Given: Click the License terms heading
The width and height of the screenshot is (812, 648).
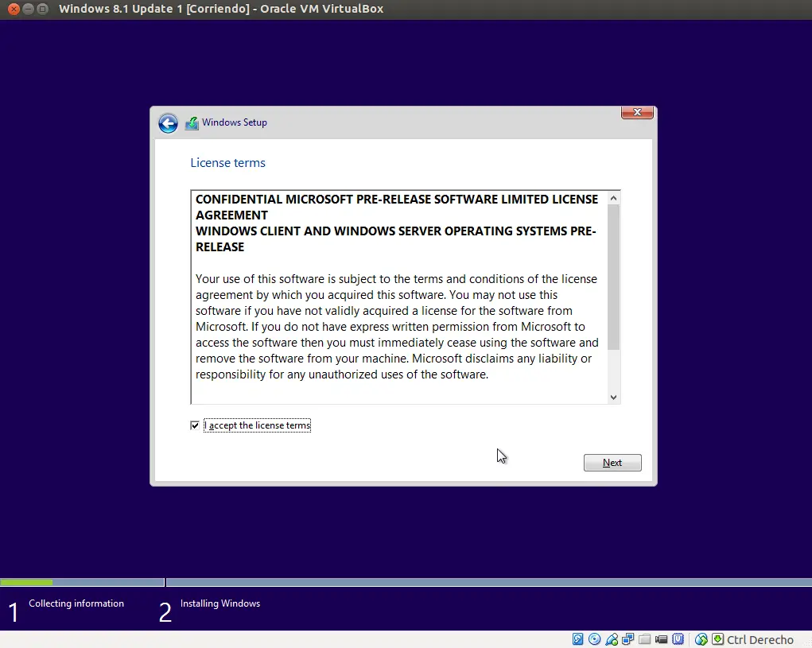Looking at the screenshot, I should tap(228, 162).
